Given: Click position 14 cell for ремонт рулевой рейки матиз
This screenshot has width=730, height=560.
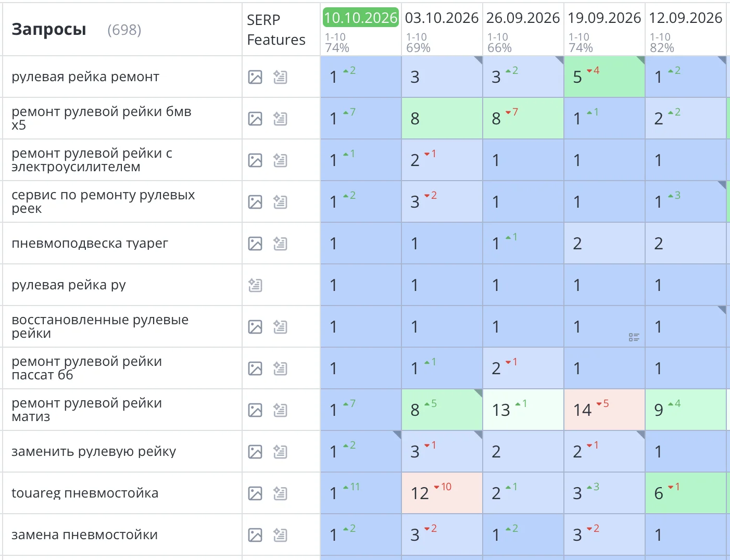Looking at the screenshot, I should click(605, 410).
